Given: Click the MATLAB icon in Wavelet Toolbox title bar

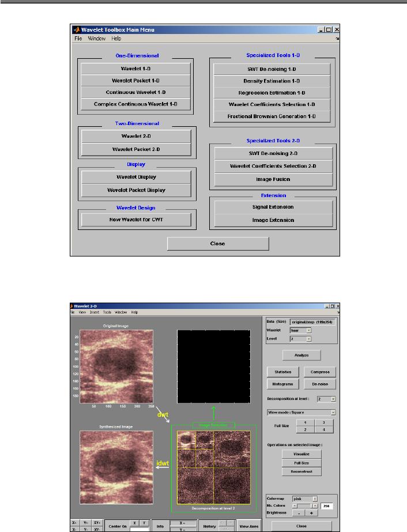Looking at the screenshot, I should point(76,30).
